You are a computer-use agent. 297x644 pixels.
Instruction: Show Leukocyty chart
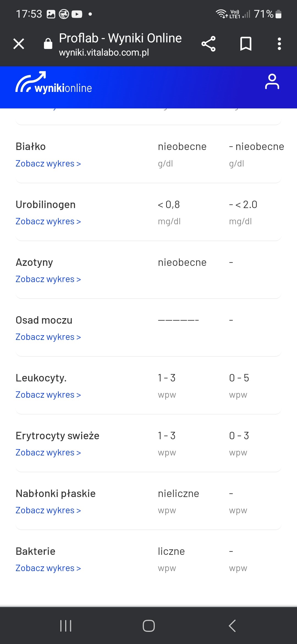point(48,395)
